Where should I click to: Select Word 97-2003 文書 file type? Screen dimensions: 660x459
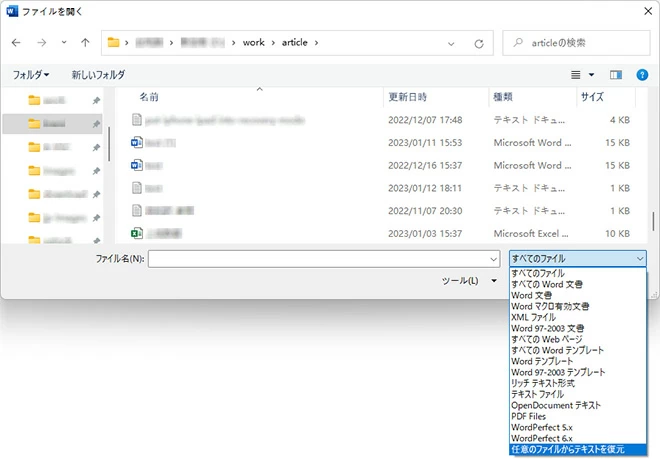click(x=547, y=328)
